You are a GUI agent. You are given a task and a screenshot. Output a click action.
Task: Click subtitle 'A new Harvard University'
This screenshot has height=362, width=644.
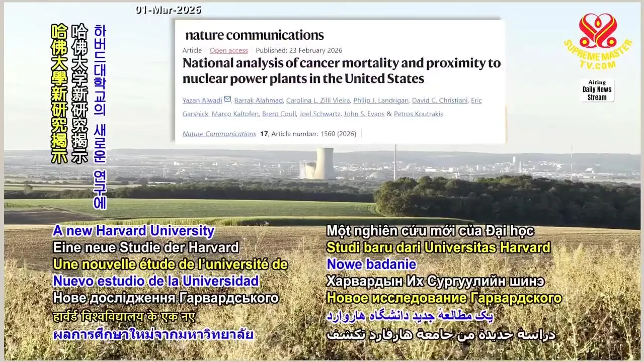[x=133, y=231]
